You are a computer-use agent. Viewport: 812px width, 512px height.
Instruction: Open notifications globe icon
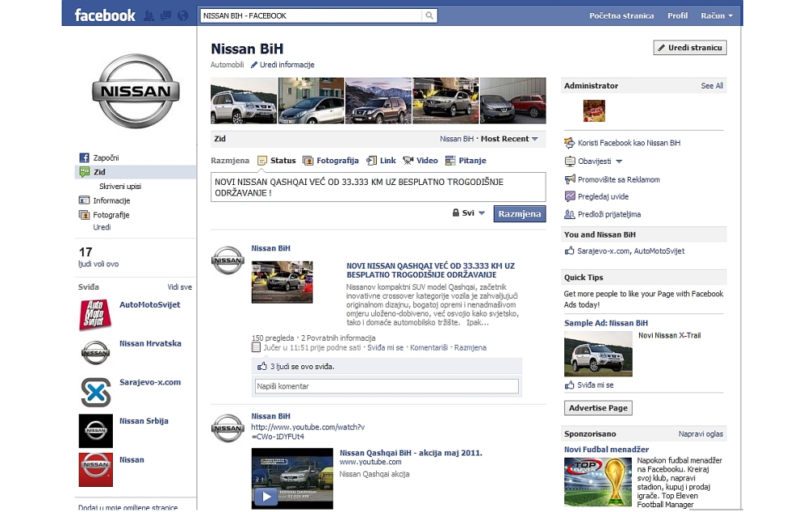(x=183, y=15)
